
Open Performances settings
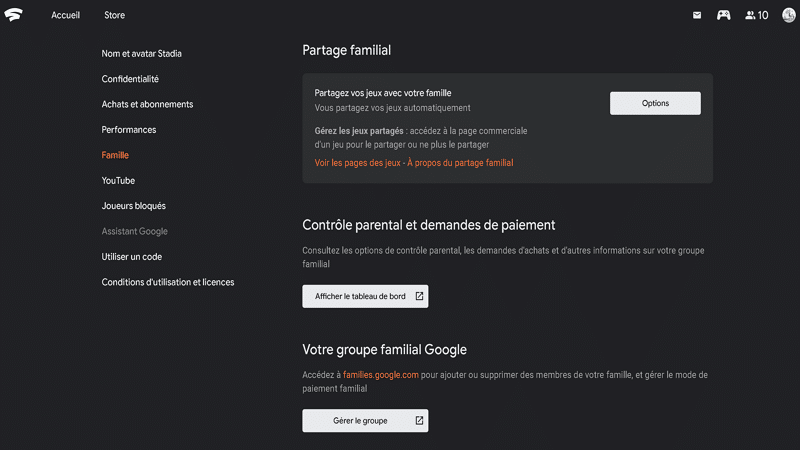pyautogui.click(x=129, y=130)
